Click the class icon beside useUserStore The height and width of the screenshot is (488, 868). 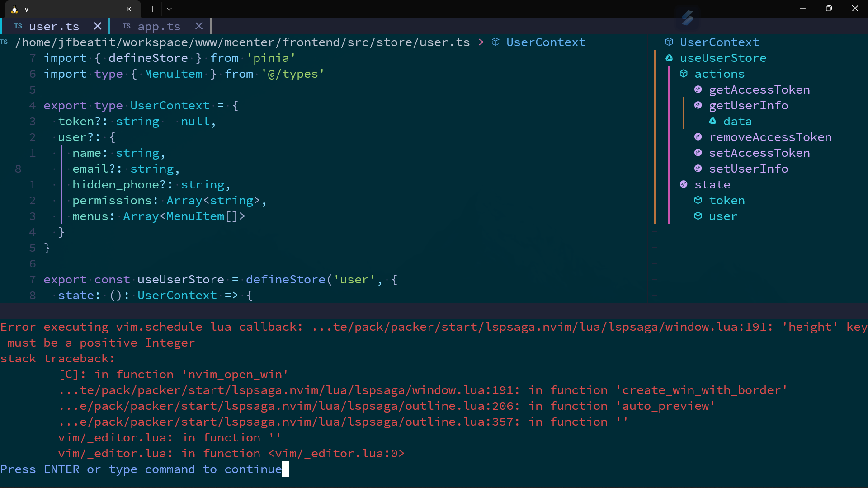pos(669,58)
